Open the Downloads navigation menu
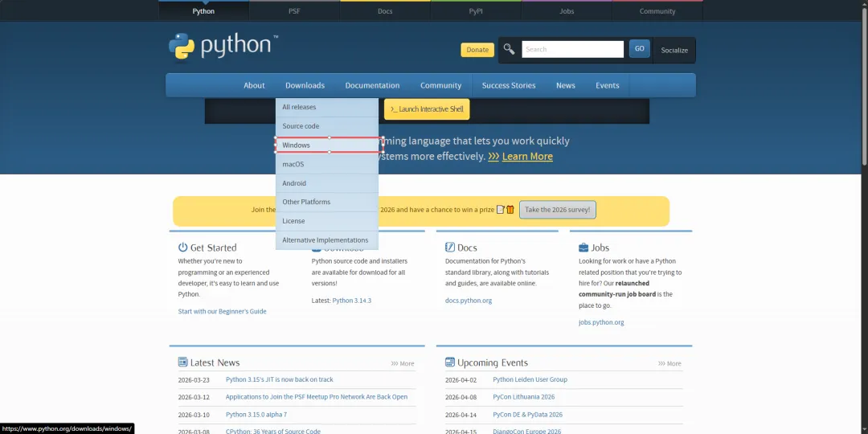Image resolution: width=868 pixels, height=434 pixels. (x=305, y=85)
